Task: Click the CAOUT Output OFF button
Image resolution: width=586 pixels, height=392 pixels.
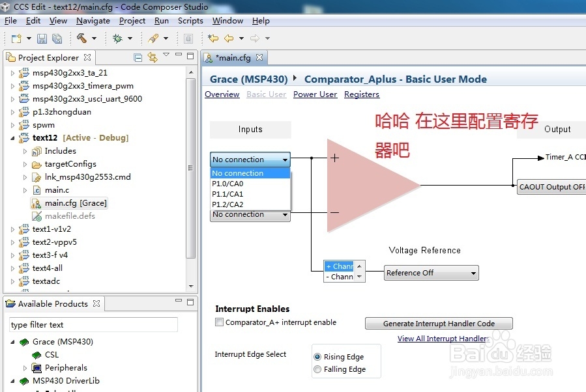Action: tap(551, 187)
